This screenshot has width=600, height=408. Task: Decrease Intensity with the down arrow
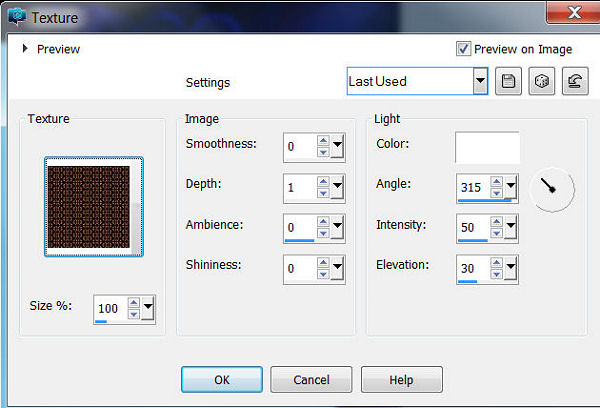497,233
